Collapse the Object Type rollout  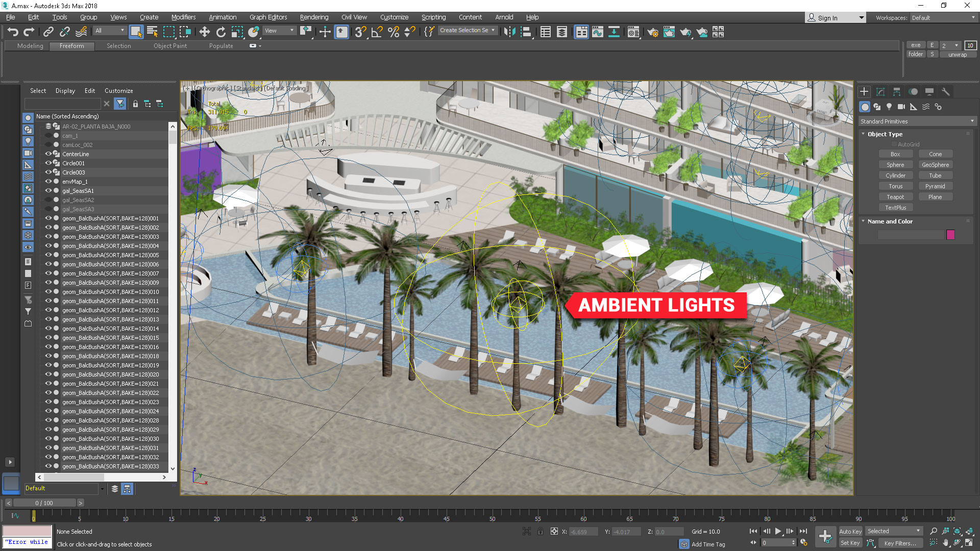885,134
